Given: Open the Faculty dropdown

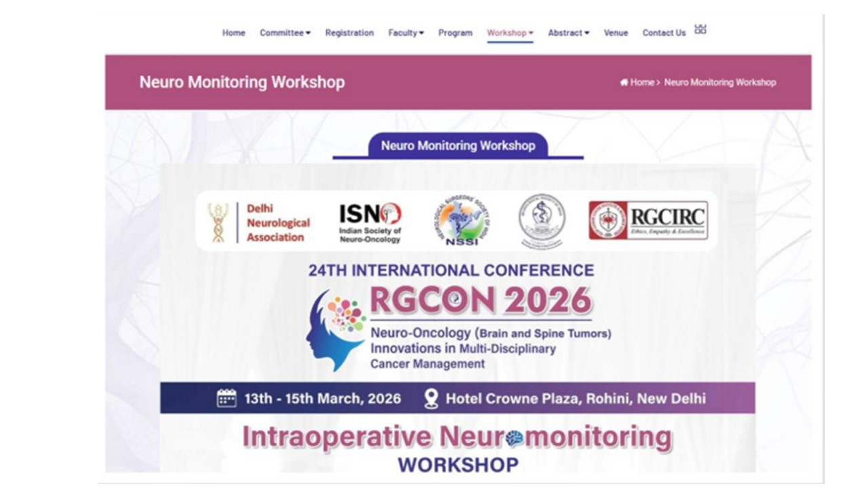Looking at the screenshot, I should point(406,33).
